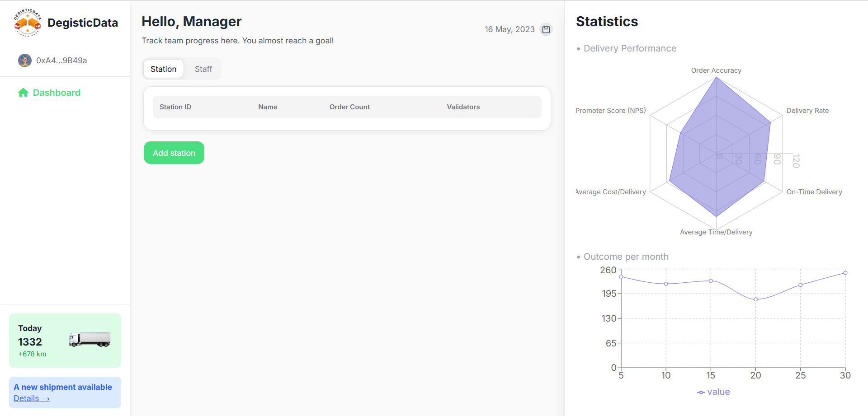Select the home icon beside Dashboard
868x416 pixels.
coord(23,92)
